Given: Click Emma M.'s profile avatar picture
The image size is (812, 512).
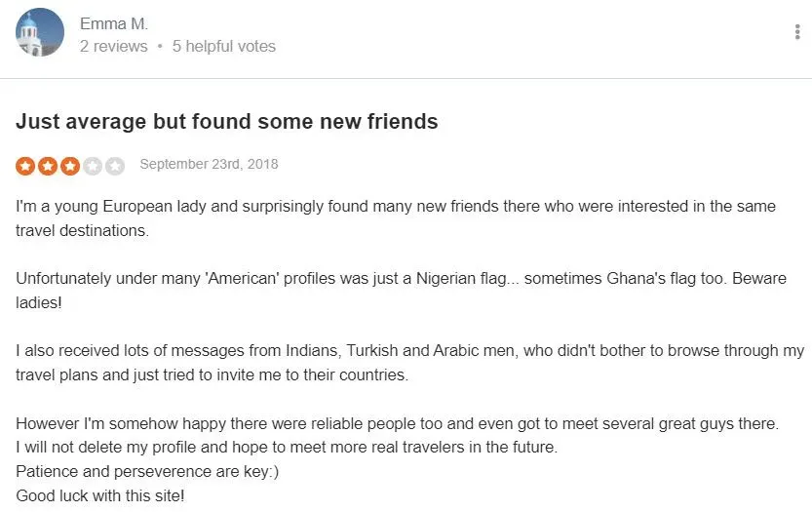Looking at the screenshot, I should click(x=40, y=33).
